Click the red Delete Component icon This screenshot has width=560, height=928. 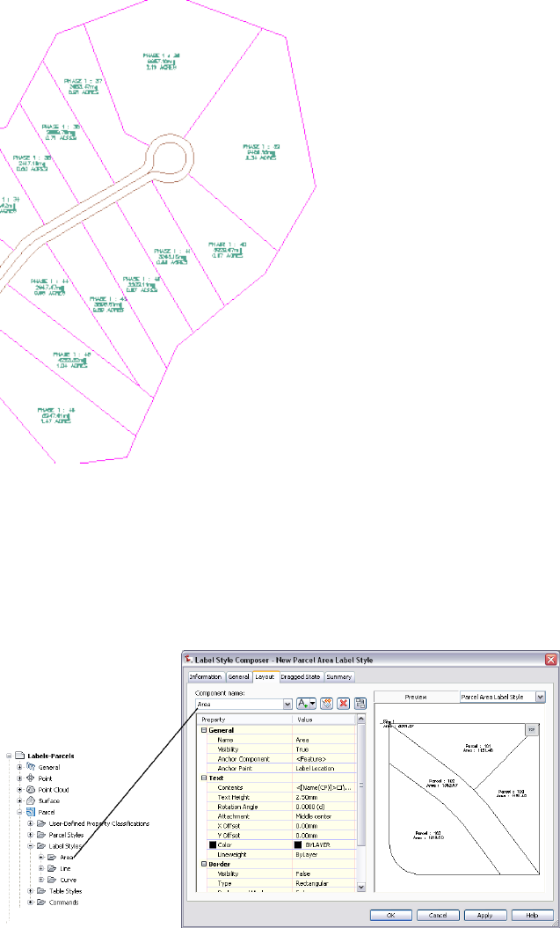click(x=344, y=704)
